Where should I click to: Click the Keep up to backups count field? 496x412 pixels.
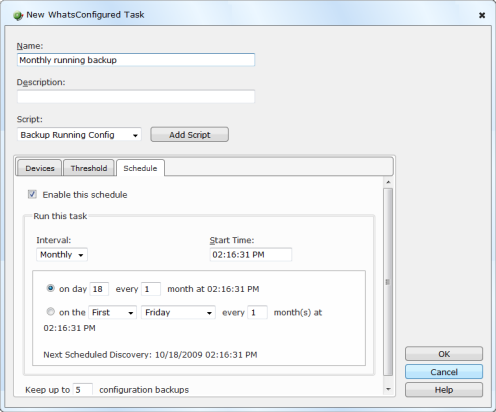[x=83, y=389]
